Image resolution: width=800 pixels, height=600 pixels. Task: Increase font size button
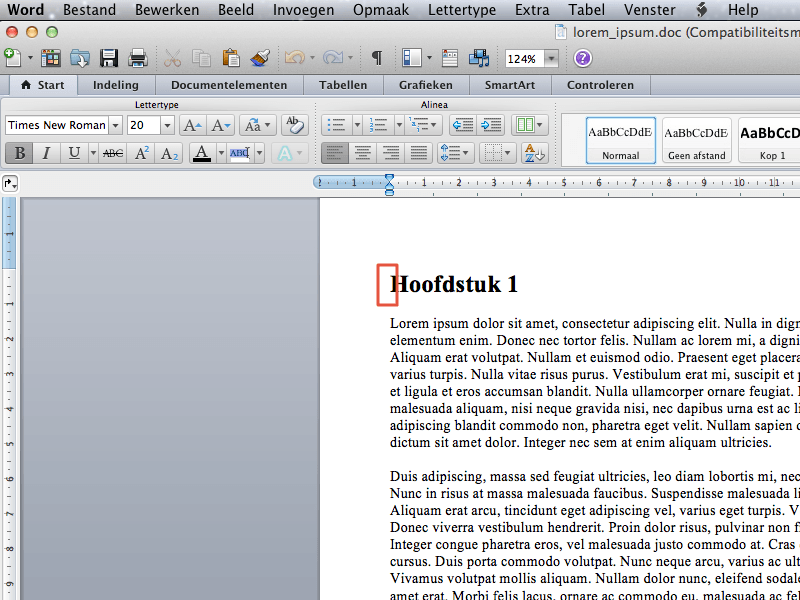(x=192, y=125)
